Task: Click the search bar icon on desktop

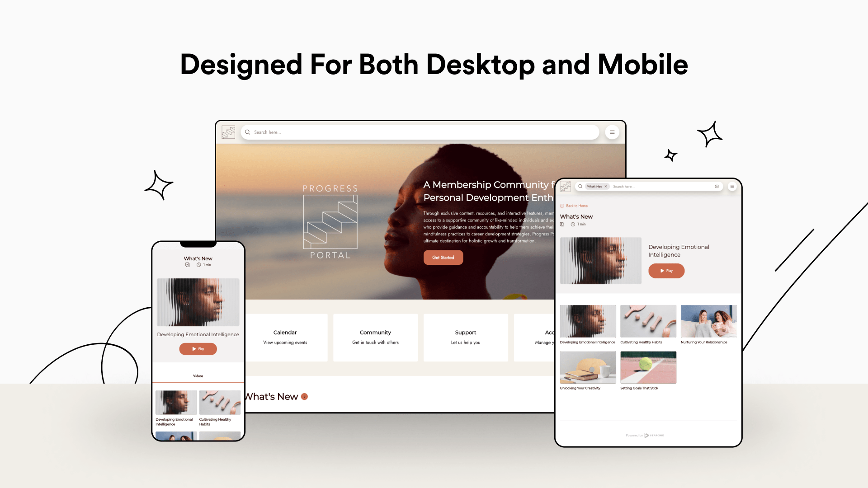Action: pos(248,131)
